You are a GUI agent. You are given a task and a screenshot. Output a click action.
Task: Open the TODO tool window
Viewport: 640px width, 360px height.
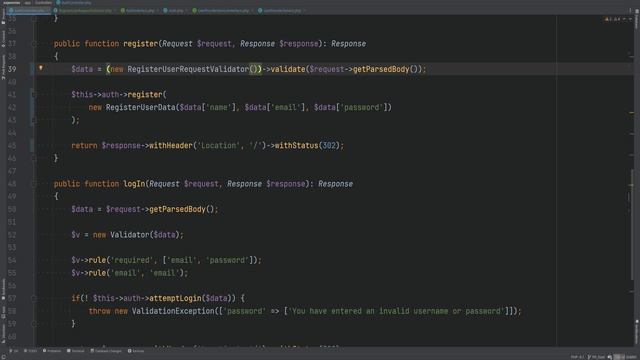tap(31, 351)
